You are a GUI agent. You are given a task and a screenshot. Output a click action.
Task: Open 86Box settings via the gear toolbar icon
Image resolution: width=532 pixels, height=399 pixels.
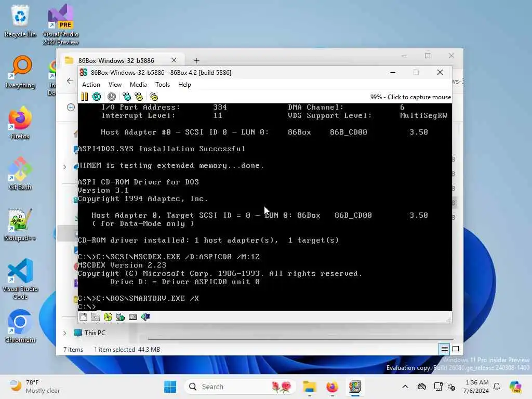tap(154, 97)
